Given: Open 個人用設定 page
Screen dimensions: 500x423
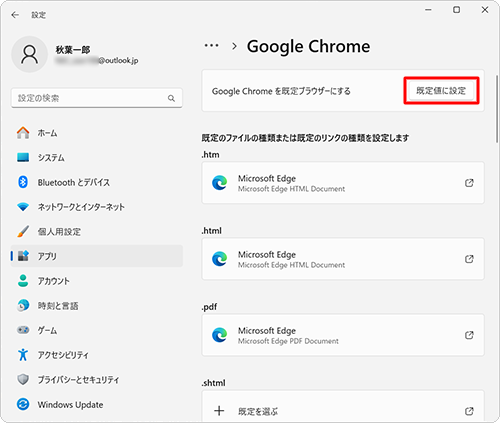Looking at the screenshot, I should coord(97,231).
